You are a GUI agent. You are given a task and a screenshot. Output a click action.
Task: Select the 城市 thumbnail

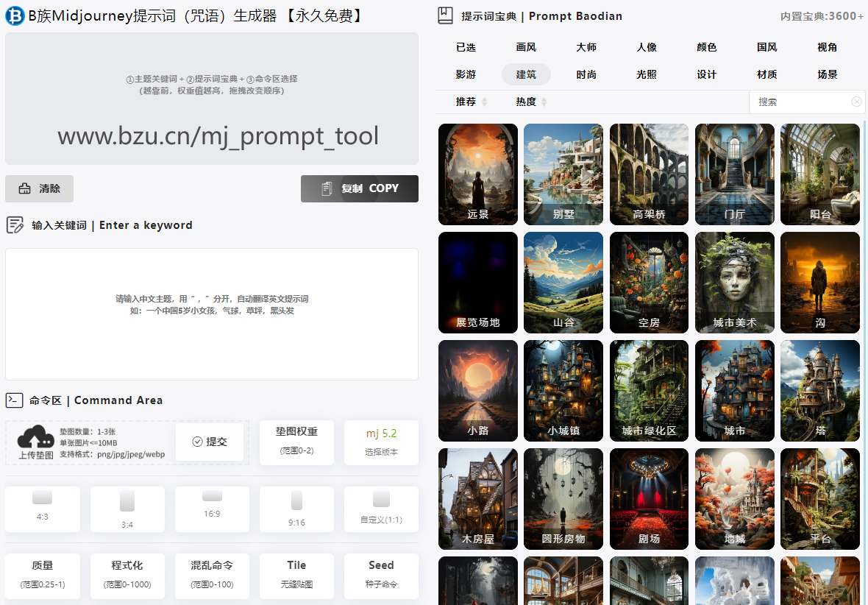pos(735,391)
